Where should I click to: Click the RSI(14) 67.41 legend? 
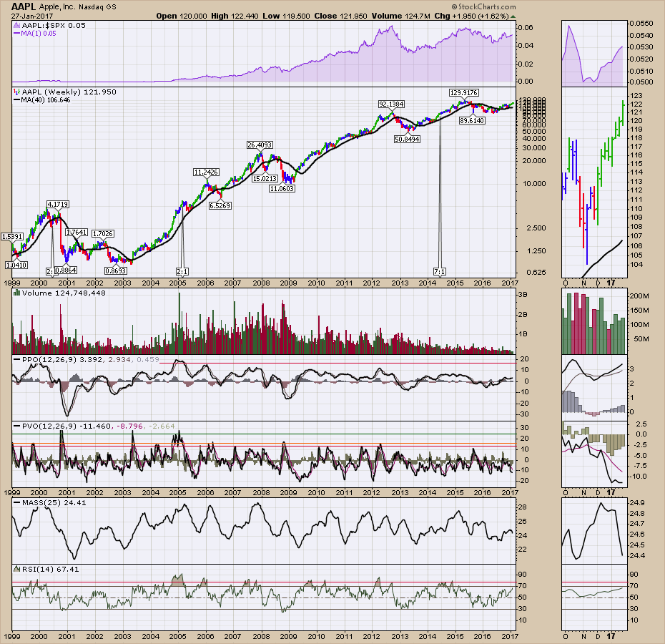(x=51, y=570)
